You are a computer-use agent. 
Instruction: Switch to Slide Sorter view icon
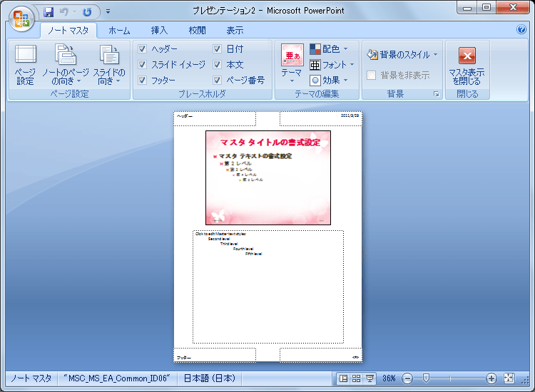pyautogui.click(x=356, y=378)
